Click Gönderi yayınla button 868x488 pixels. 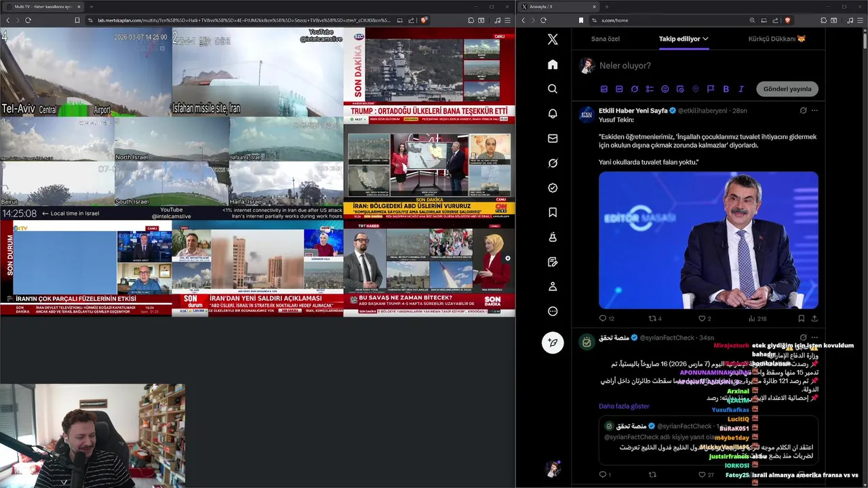coord(787,89)
